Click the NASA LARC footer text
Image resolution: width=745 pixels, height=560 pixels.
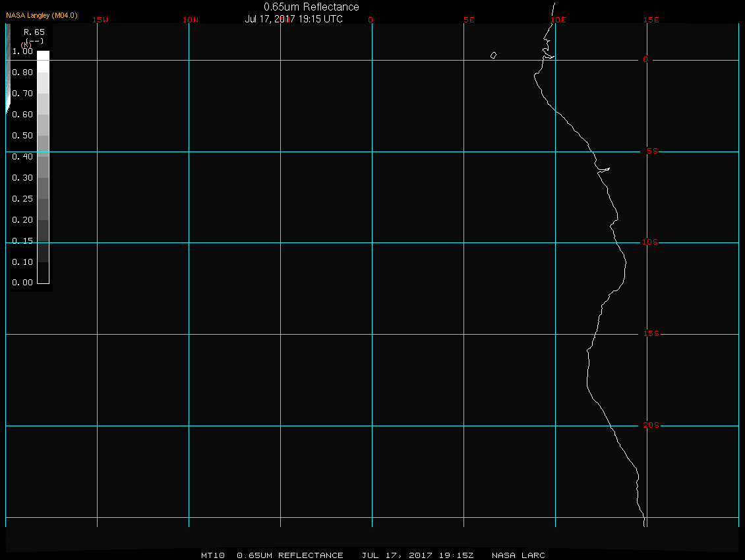(518, 555)
